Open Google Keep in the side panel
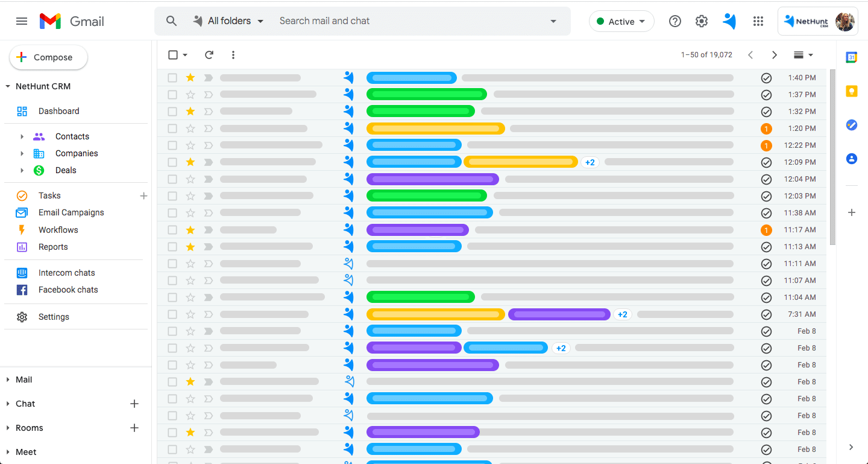 (x=851, y=91)
